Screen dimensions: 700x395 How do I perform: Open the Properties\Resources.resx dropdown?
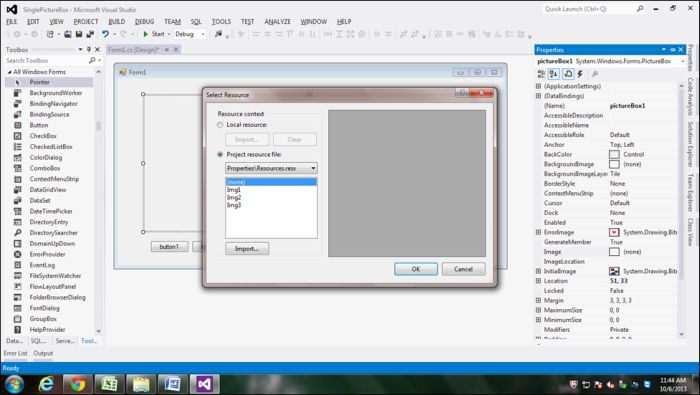271,168
